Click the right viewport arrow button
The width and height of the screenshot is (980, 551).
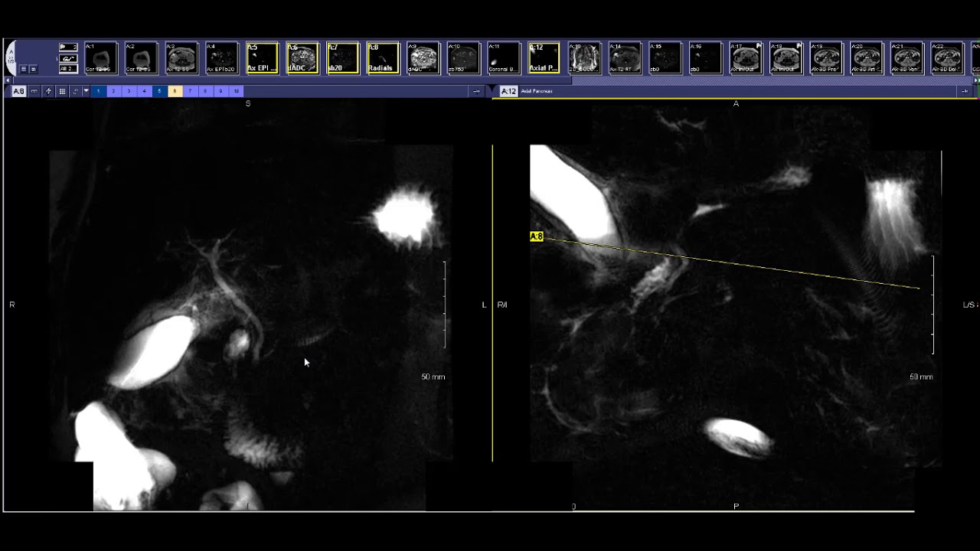(965, 91)
